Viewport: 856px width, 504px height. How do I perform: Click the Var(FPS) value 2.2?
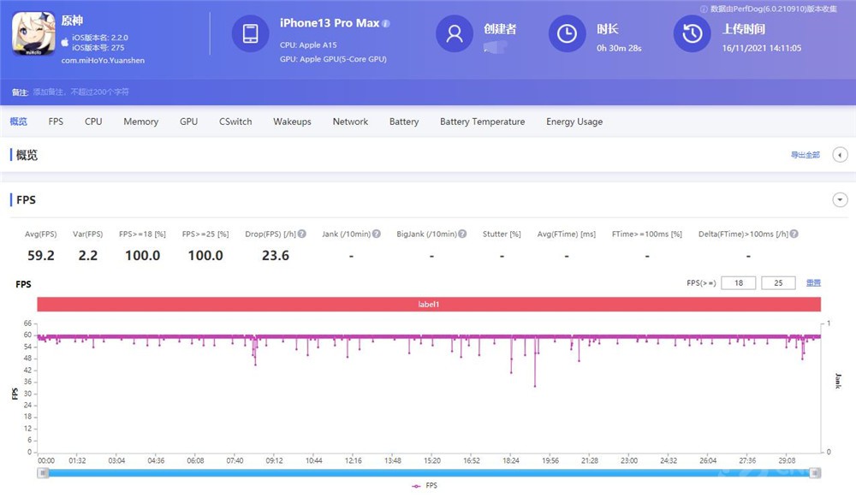click(87, 255)
